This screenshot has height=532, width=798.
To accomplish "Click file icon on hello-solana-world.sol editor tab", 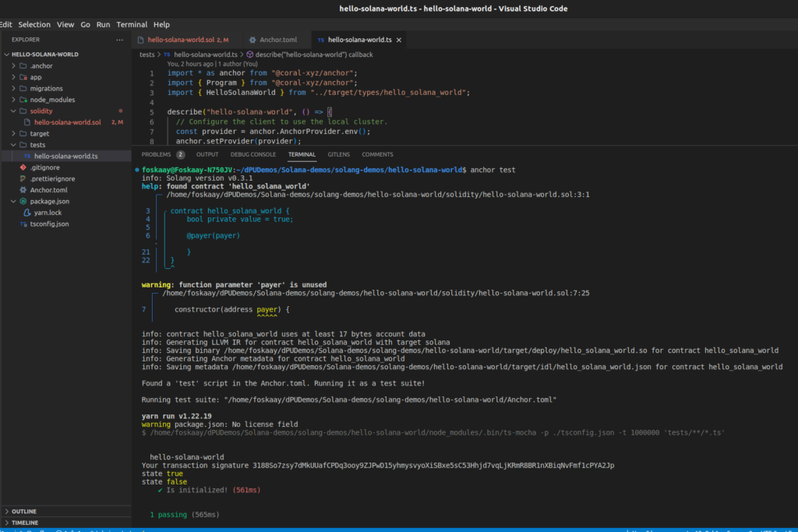I will pyautogui.click(x=140, y=40).
